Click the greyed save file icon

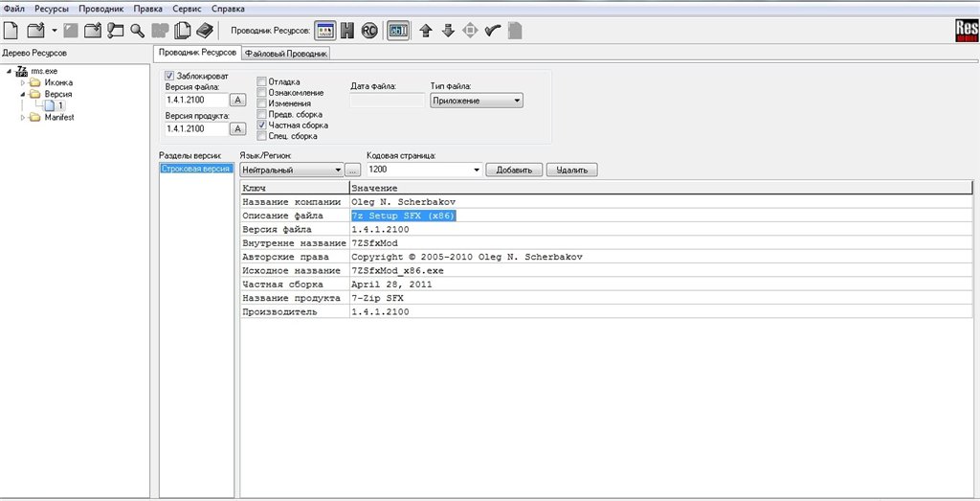[x=71, y=30]
